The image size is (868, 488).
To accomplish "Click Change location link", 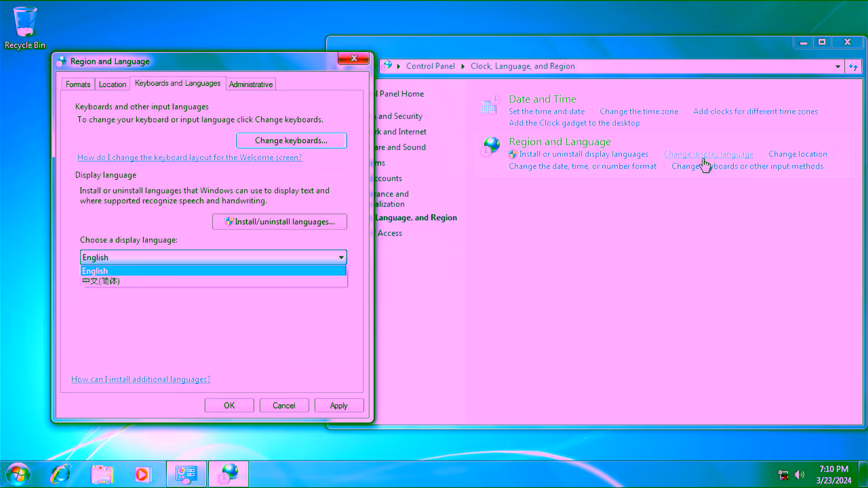I will point(798,155).
